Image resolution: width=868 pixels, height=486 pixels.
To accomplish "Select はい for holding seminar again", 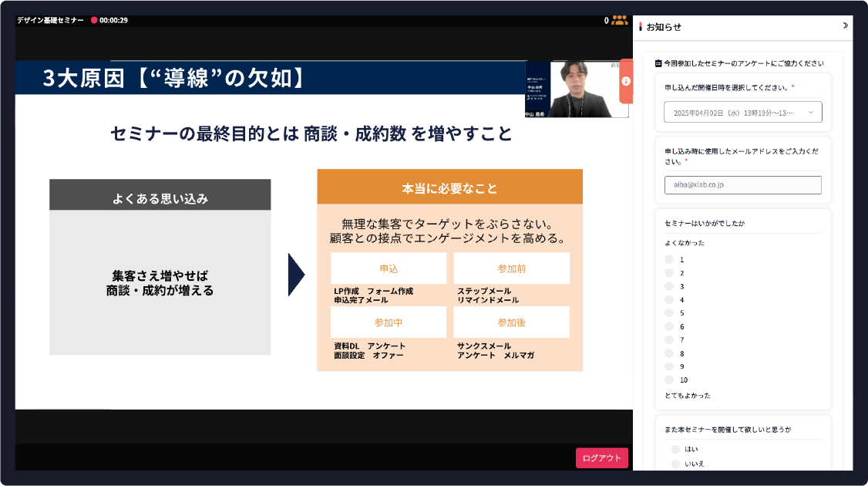I will pyautogui.click(x=675, y=449).
